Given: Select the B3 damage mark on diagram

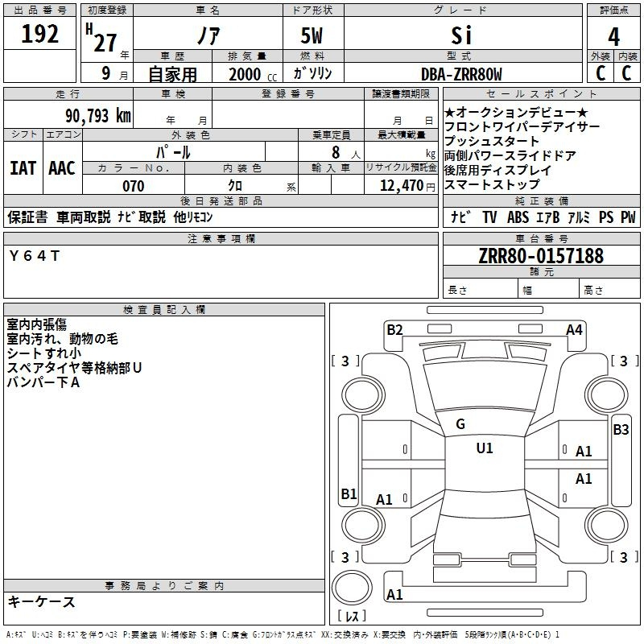Looking at the screenshot, I should (621, 430).
